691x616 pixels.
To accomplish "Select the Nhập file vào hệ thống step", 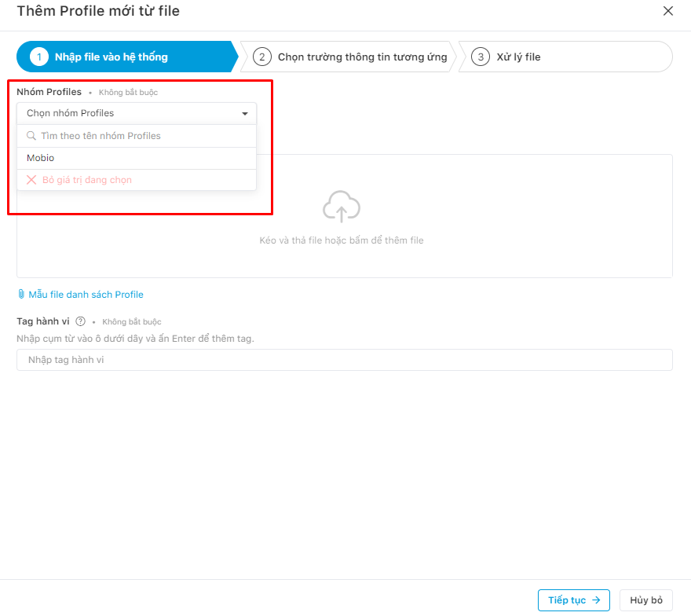I will (127, 57).
